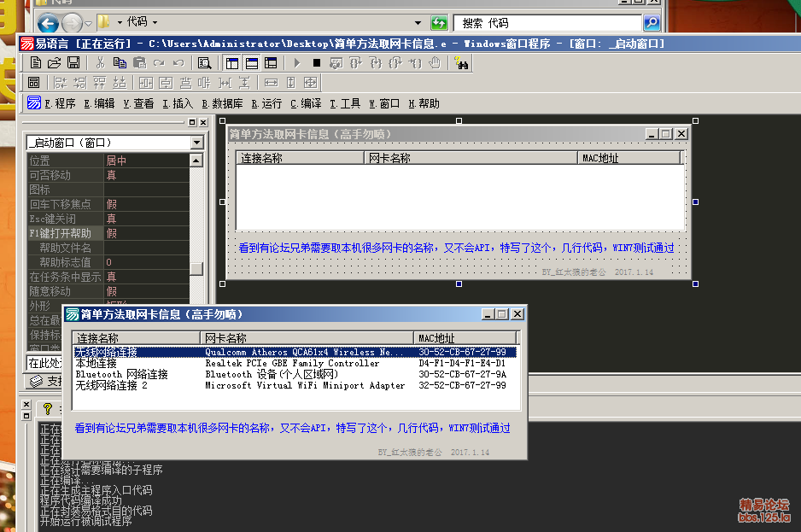
Task: Click the make-same-size icon
Action: tap(310, 82)
